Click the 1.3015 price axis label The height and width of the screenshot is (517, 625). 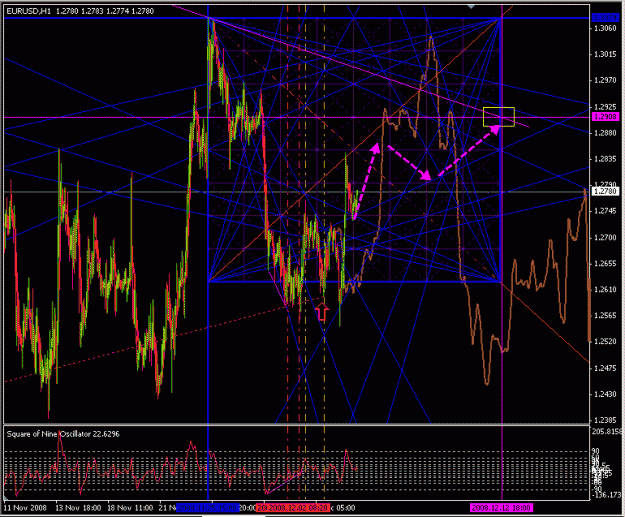click(x=605, y=54)
